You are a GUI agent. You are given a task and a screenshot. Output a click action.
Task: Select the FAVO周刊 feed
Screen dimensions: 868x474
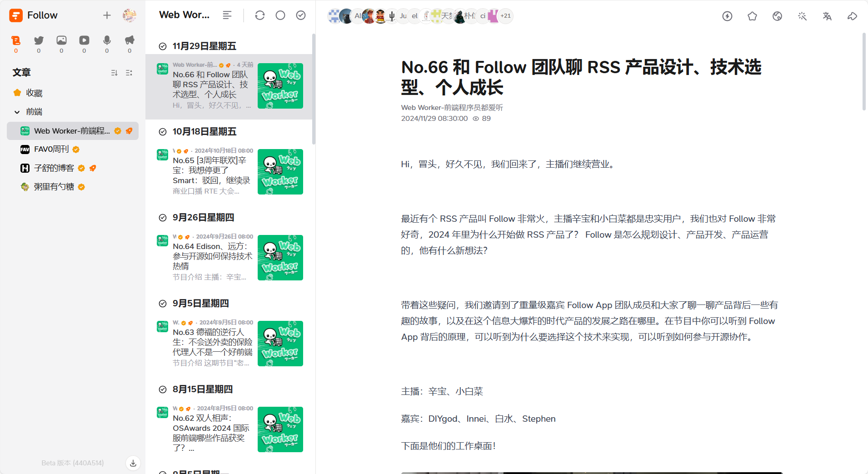pos(51,150)
